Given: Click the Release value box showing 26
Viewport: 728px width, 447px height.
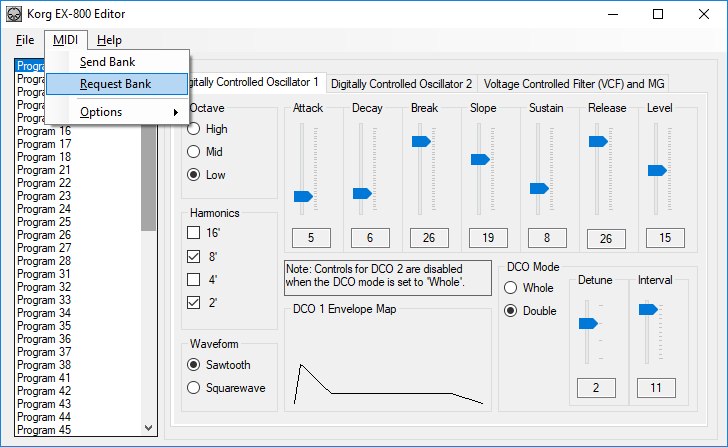Looking at the screenshot, I should pyautogui.click(x=606, y=239).
